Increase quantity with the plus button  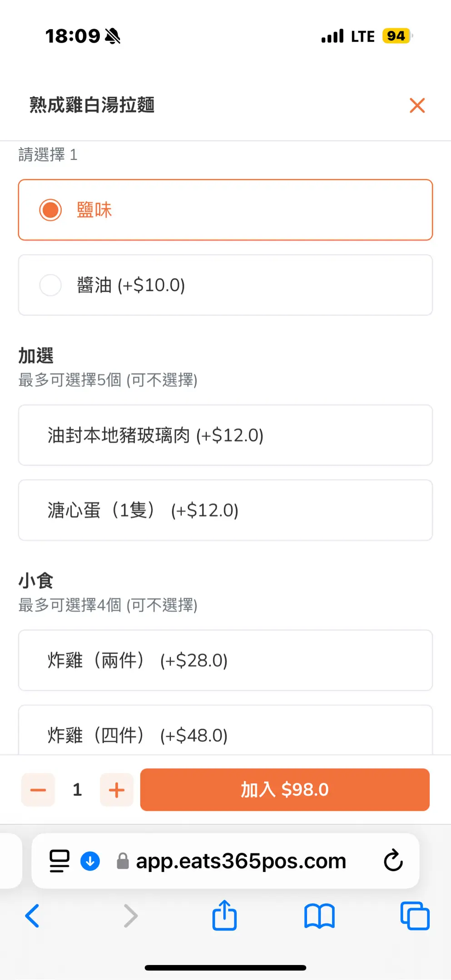click(117, 790)
